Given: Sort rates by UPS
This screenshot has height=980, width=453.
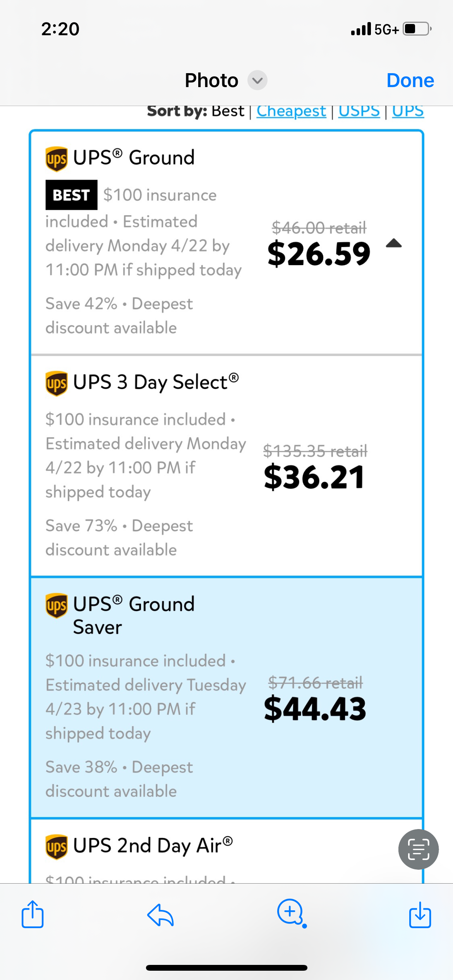Looking at the screenshot, I should [408, 111].
